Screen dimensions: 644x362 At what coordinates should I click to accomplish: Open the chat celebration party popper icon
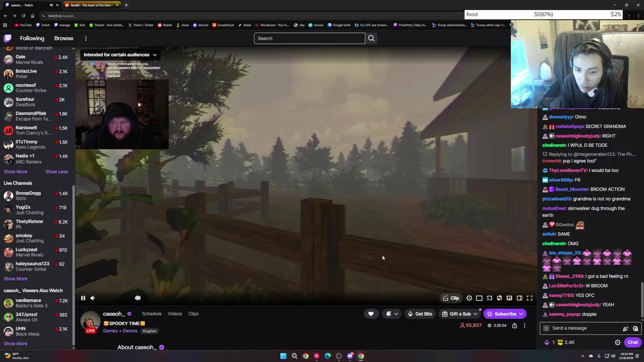[x=625, y=328]
